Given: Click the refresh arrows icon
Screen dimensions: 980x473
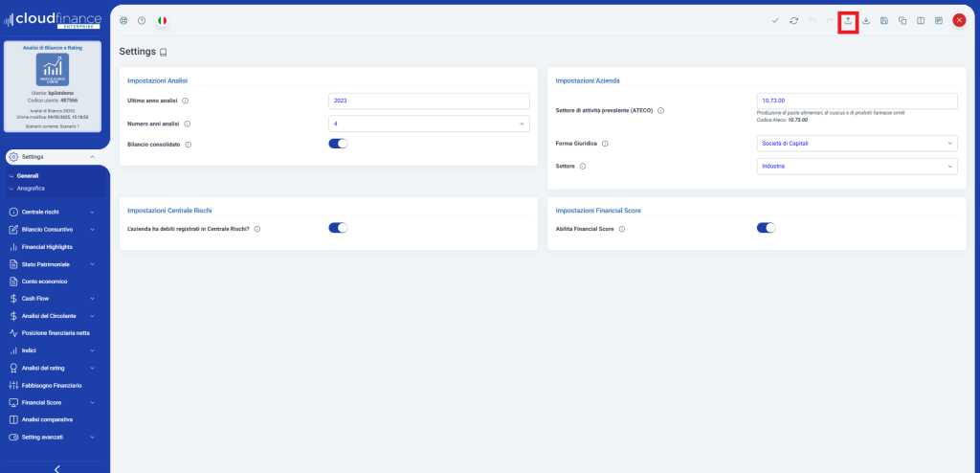Looking at the screenshot, I should [793, 21].
